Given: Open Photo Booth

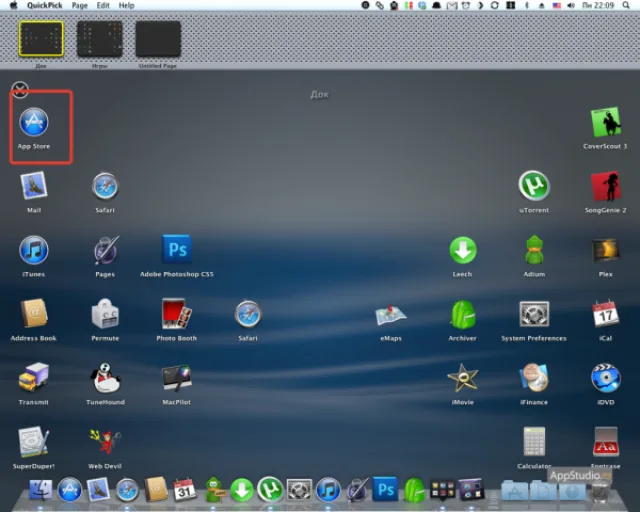Looking at the screenshot, I should coord(177,314).
